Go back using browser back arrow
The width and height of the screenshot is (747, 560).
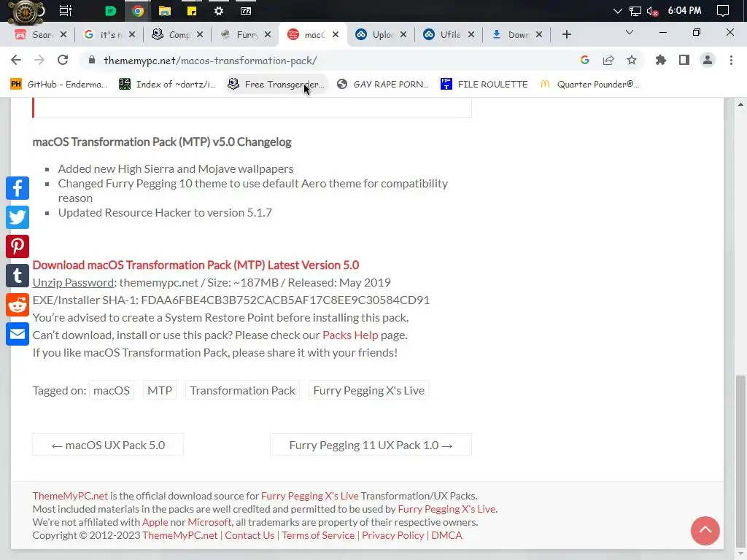tap(16, 60)
